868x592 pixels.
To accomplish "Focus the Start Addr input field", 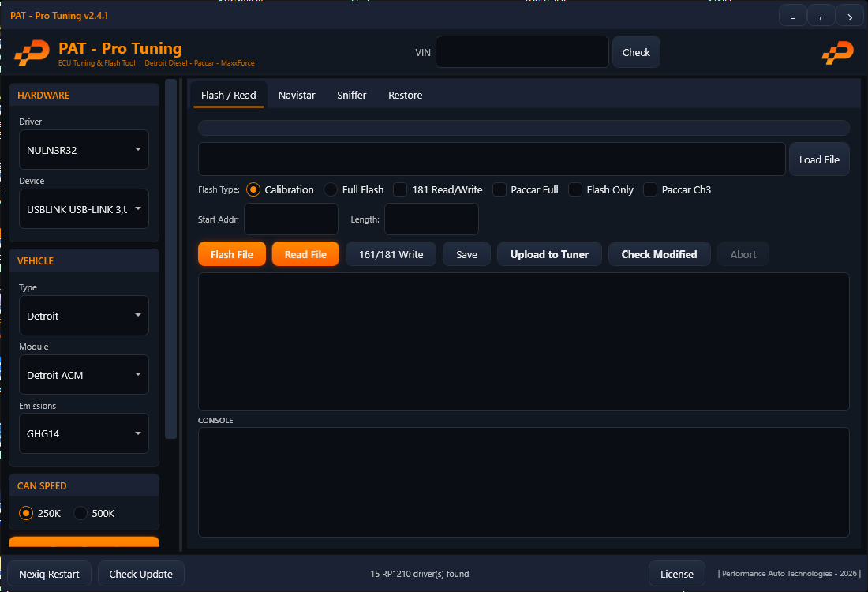I will coord(291,219).
